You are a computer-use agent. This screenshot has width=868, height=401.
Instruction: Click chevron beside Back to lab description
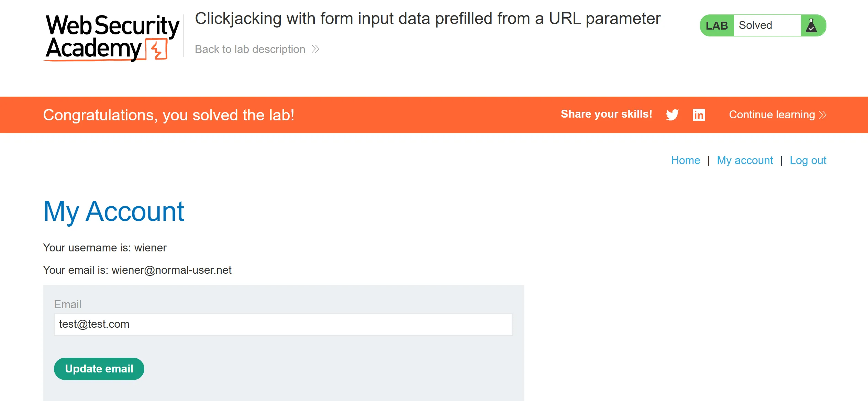[315, 49]
